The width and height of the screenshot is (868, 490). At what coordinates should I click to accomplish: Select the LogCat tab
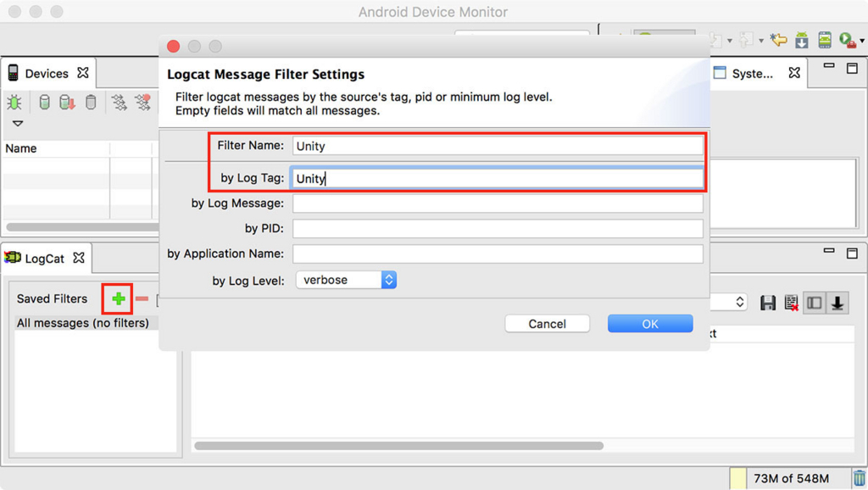(x=44, y=259)
